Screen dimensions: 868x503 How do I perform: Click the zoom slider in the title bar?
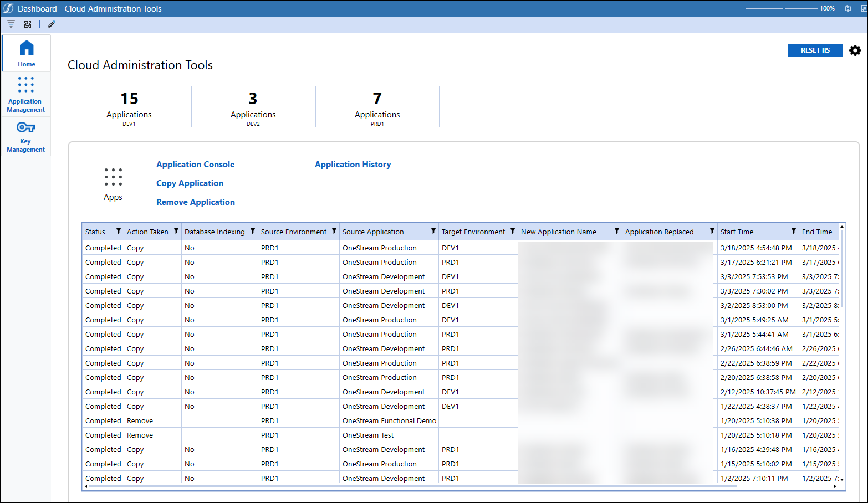click(782, 8)
